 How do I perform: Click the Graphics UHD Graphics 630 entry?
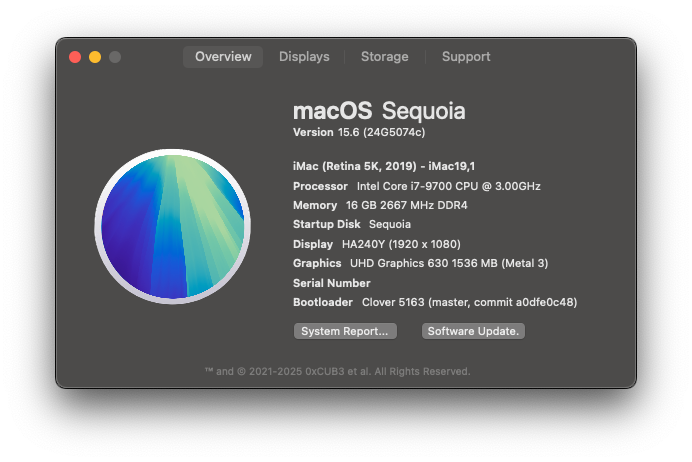pyautogui.click(x=421, y=263)
